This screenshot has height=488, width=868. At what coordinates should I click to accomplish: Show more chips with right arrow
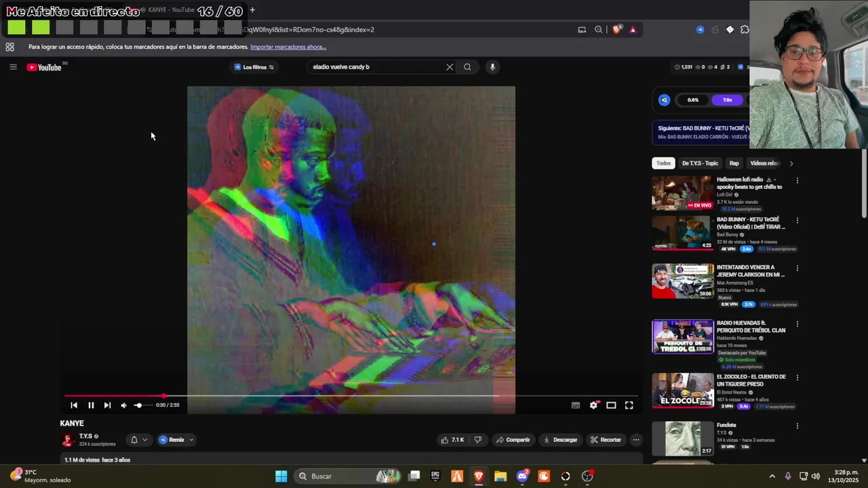(x=791, y=163)
